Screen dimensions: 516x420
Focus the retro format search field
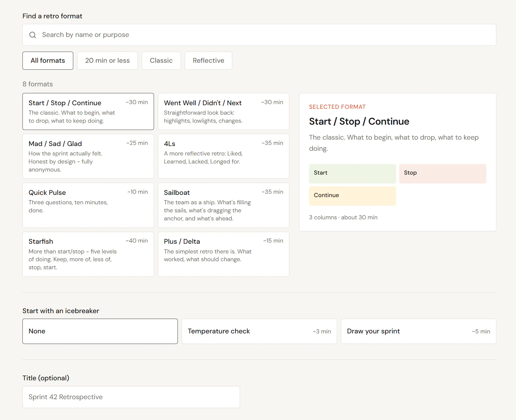coord(259,35)
